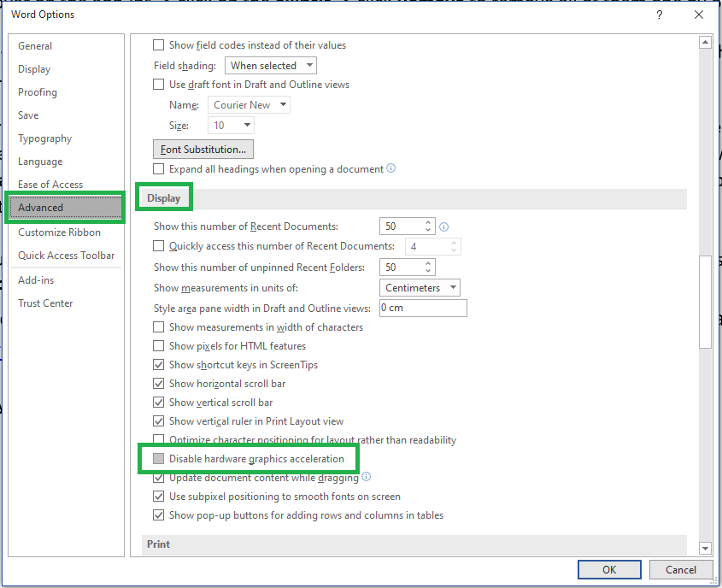Toggle Disable hardware graphics acceleration checkbox

158,459
